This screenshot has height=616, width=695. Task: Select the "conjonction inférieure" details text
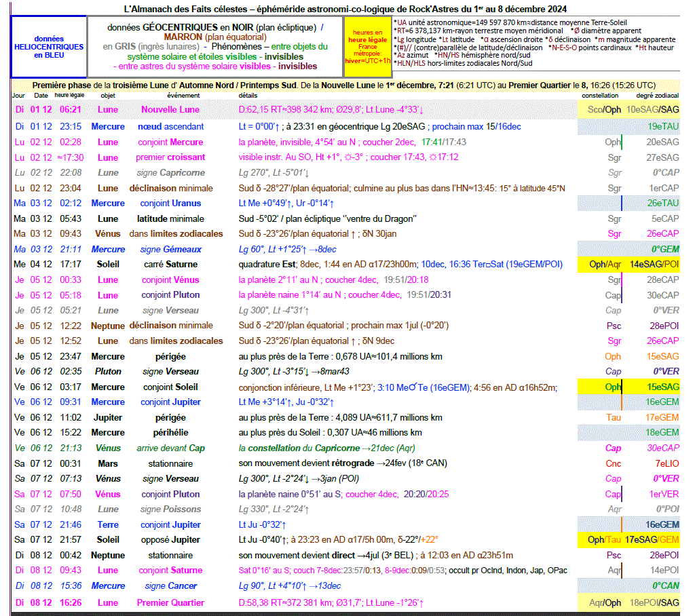[x=279, y=388]
